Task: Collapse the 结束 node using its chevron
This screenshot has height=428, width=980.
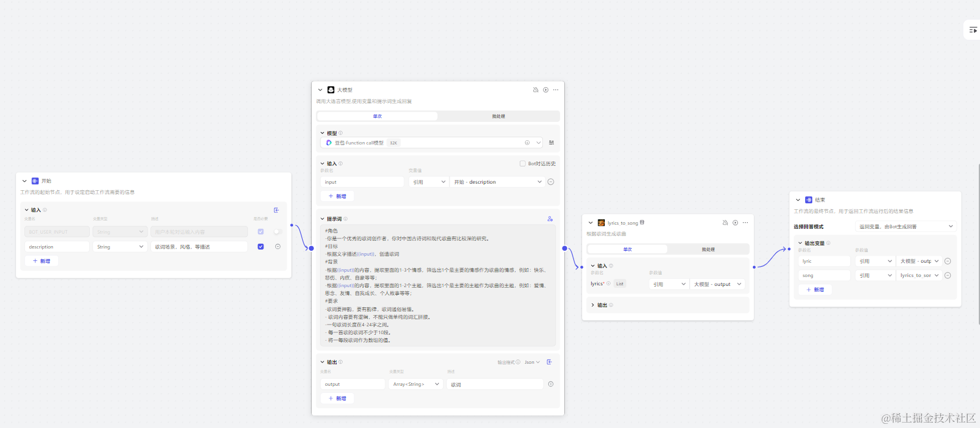Action: click(798, 200)
